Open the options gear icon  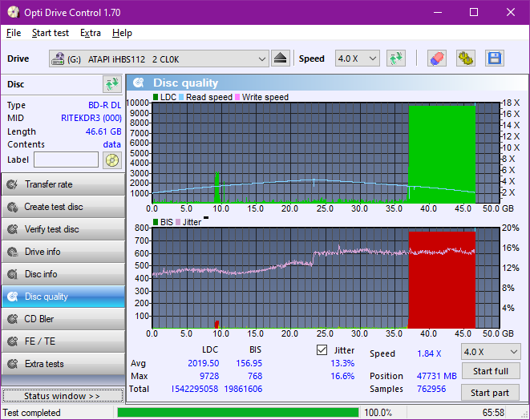[x=465, y=59]
